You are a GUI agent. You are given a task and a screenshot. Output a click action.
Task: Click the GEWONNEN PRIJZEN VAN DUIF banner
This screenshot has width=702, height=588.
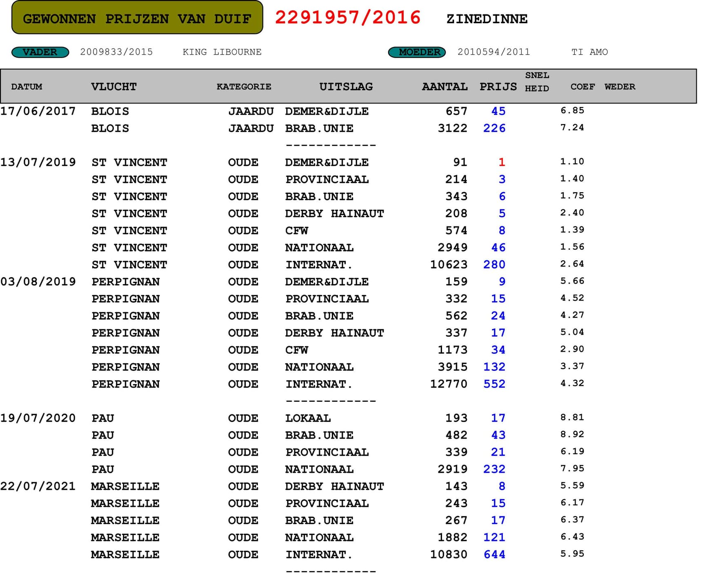pos(137,18)
